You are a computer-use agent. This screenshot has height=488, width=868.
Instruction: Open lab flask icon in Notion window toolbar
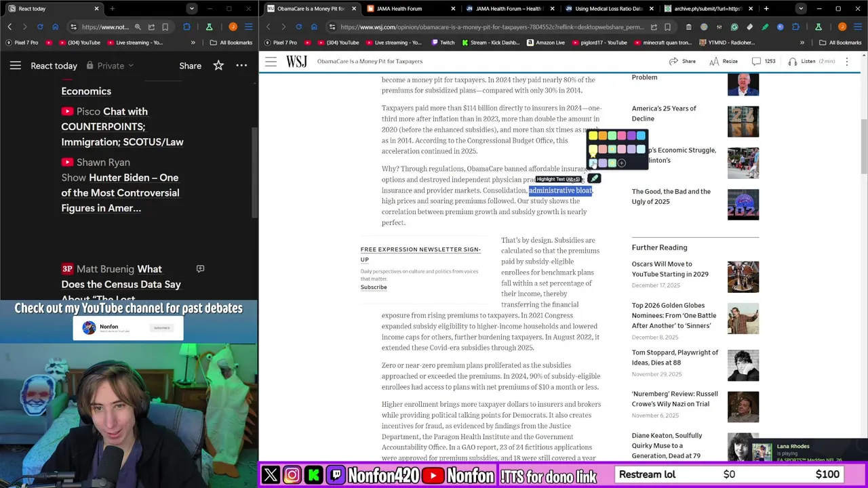pos(209,27)
